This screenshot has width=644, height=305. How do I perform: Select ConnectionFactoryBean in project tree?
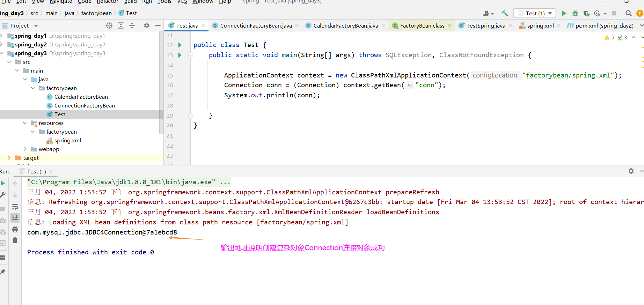(x=85, y=105)
